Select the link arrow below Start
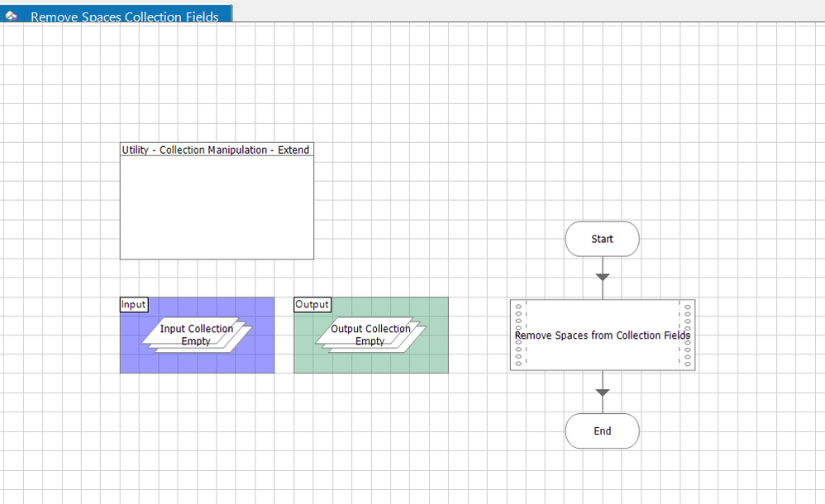This screenshot has height=504, width=825. pos(602,277)
